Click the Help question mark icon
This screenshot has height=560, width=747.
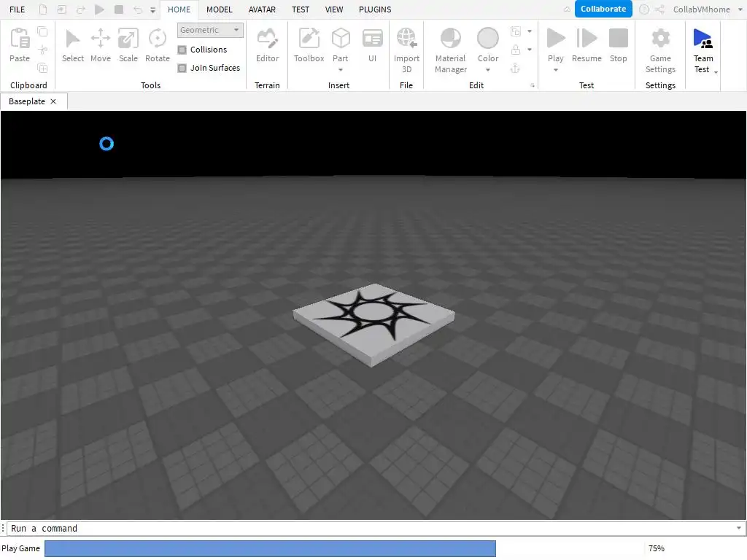pos(643,9)
